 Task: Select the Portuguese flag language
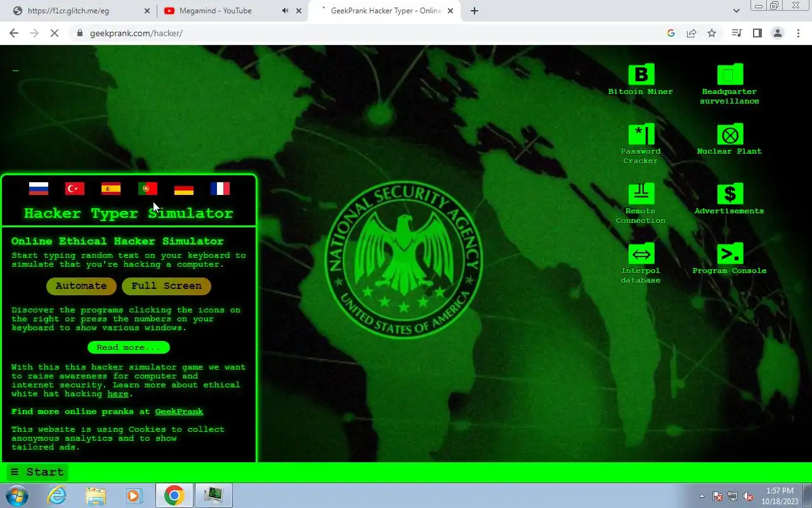pyautogui.click(x=148, y=189)
